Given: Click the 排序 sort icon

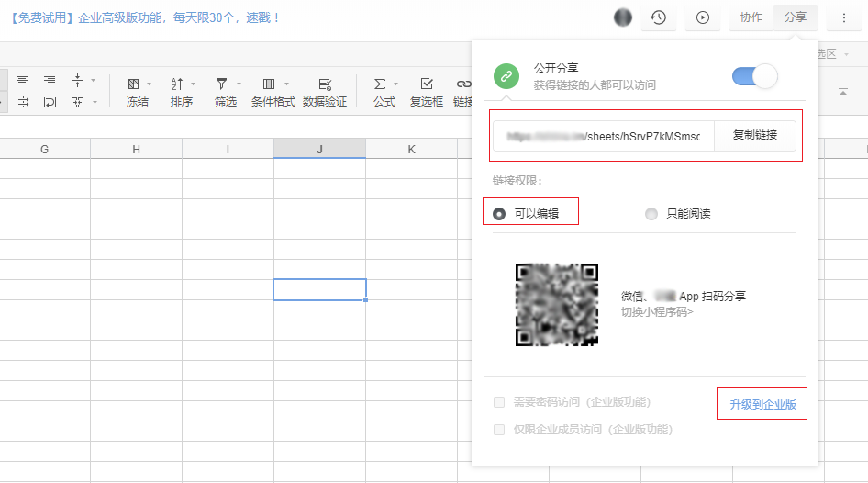Looking at the screenshot, I should (177, 84).
